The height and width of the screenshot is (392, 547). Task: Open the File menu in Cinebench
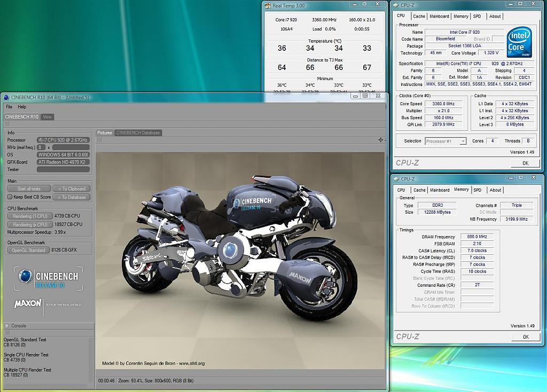(x=9, y=107)
